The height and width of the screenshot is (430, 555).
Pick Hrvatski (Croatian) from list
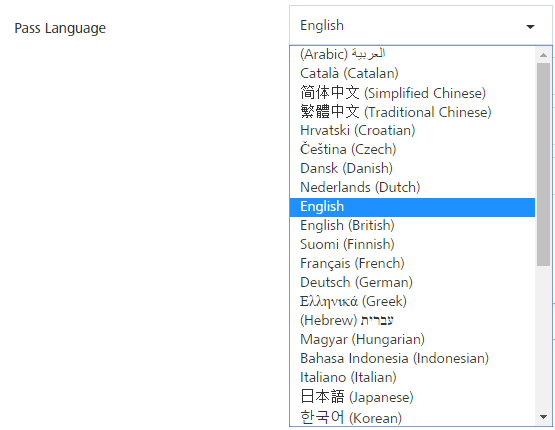point(412,131)
